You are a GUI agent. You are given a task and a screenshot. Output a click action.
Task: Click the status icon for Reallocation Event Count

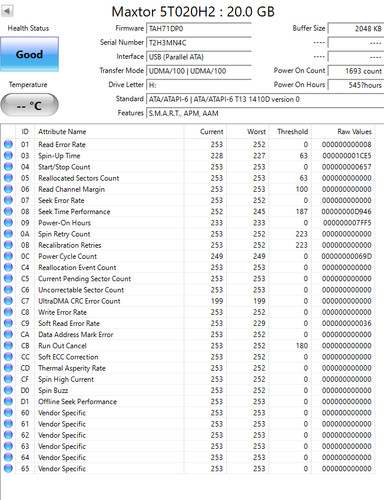(x=8, y=267)
